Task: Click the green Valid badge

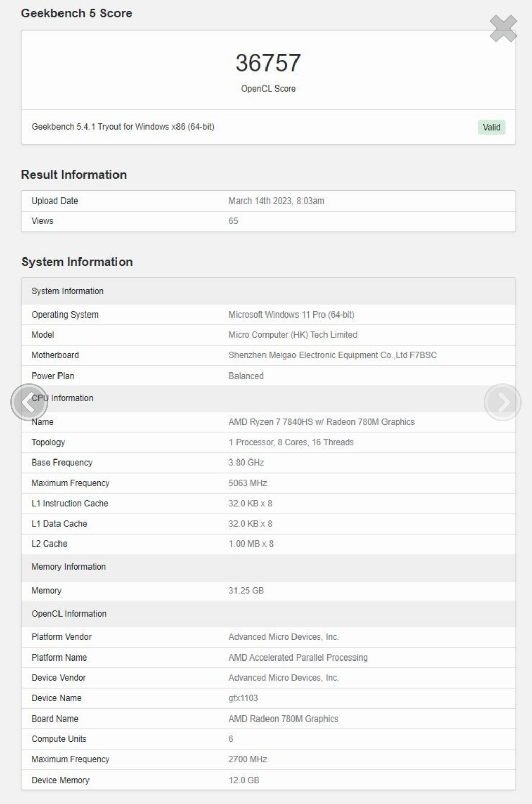Action: pos(491,127)
